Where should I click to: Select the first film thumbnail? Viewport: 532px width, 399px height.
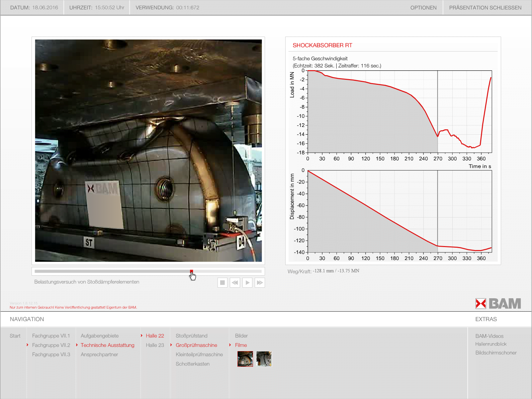pos(245,359)
